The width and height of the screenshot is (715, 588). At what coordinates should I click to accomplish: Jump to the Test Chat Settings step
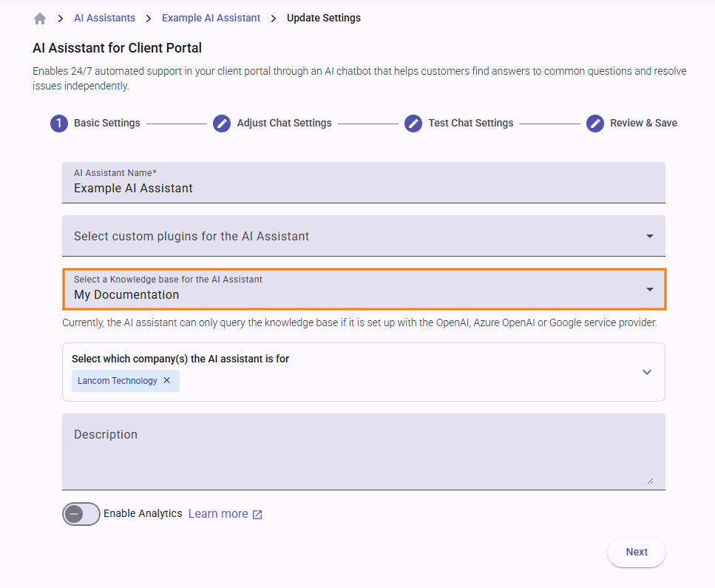click(470, 124)
